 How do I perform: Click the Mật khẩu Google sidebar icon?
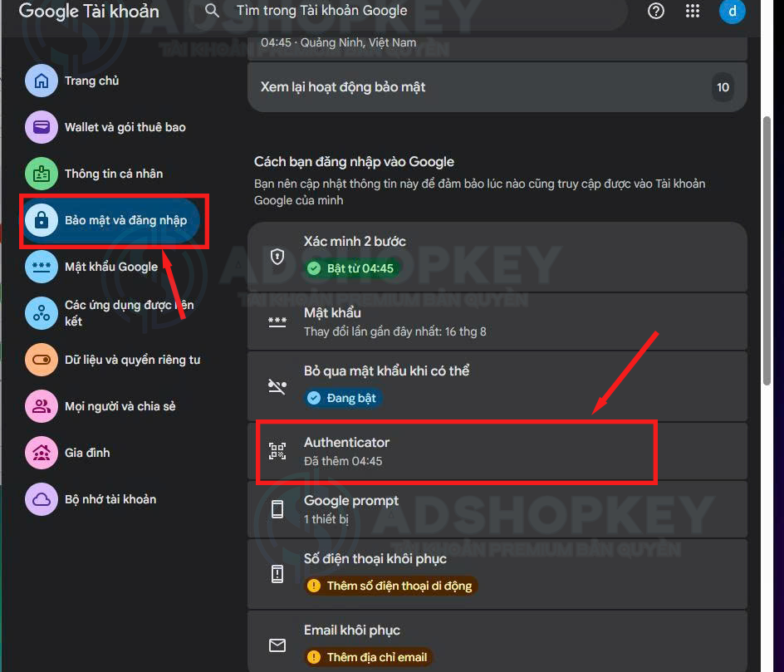pos(42,267)
